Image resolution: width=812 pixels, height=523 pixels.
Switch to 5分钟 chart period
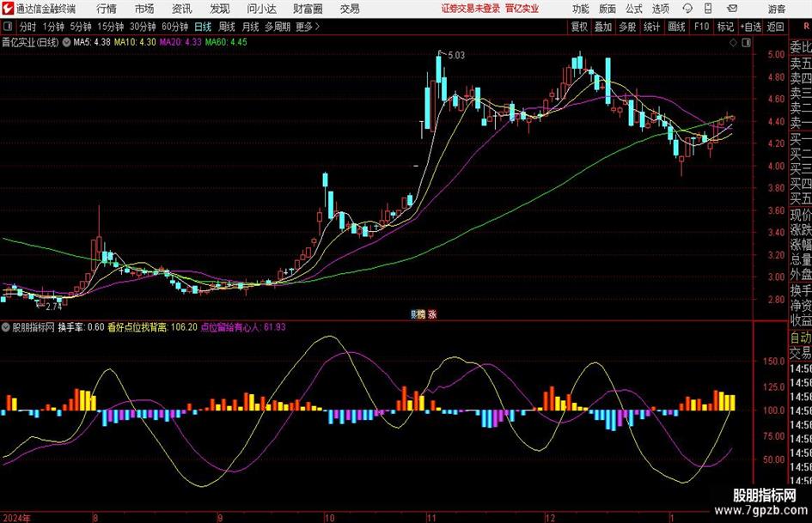[80, 27]
